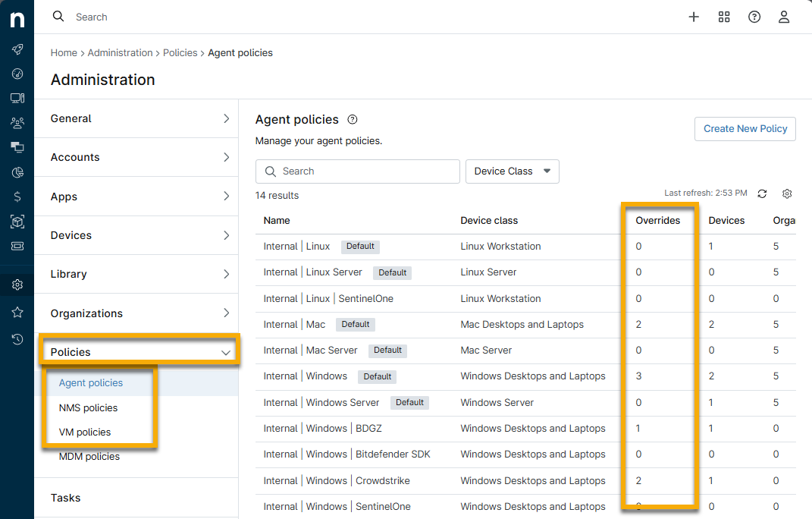Open the Device Class dropdown
Image resolution: width=812 pixels, height=519 pixels.
pyautogui.click(x=512, y=171)
